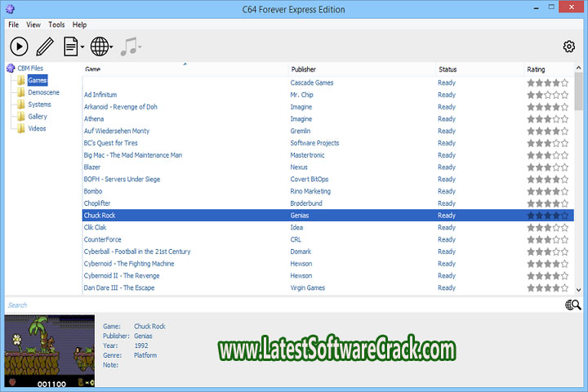Select the Ad Infinitum game row
The width and height of the screenshot is (588, 392).
328,95
